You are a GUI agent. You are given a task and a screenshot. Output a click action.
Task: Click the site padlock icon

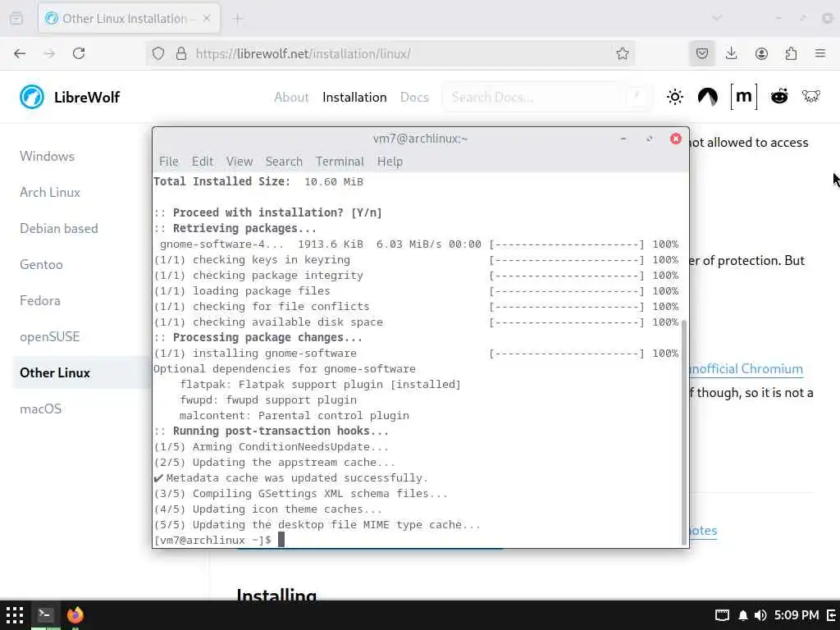tap(181, 53)
